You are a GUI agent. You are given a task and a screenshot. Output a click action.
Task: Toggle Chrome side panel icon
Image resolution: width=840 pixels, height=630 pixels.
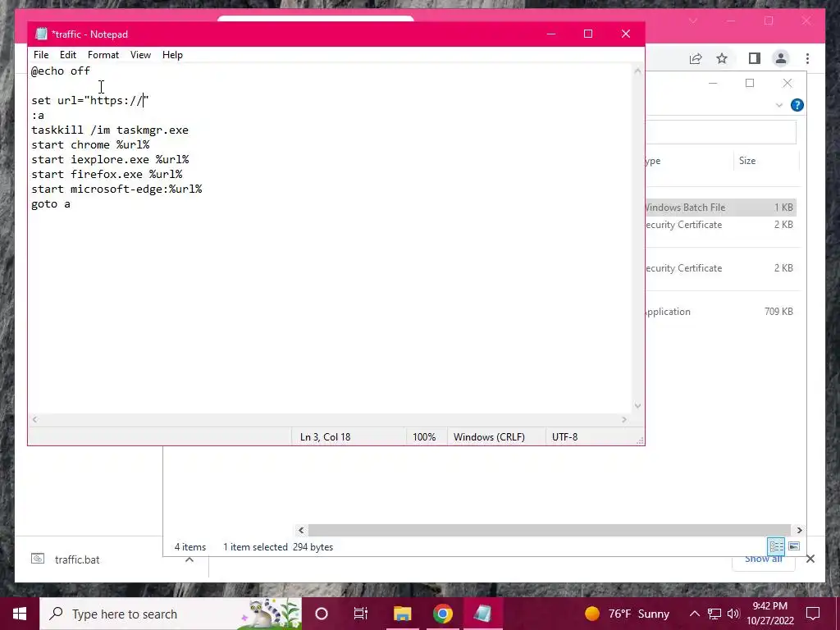click(x=755, y=58)
